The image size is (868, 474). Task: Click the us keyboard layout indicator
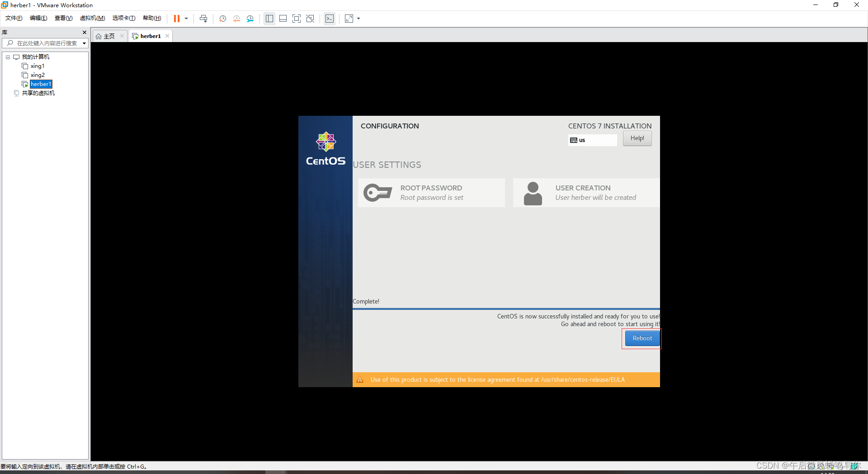[593, 140]
